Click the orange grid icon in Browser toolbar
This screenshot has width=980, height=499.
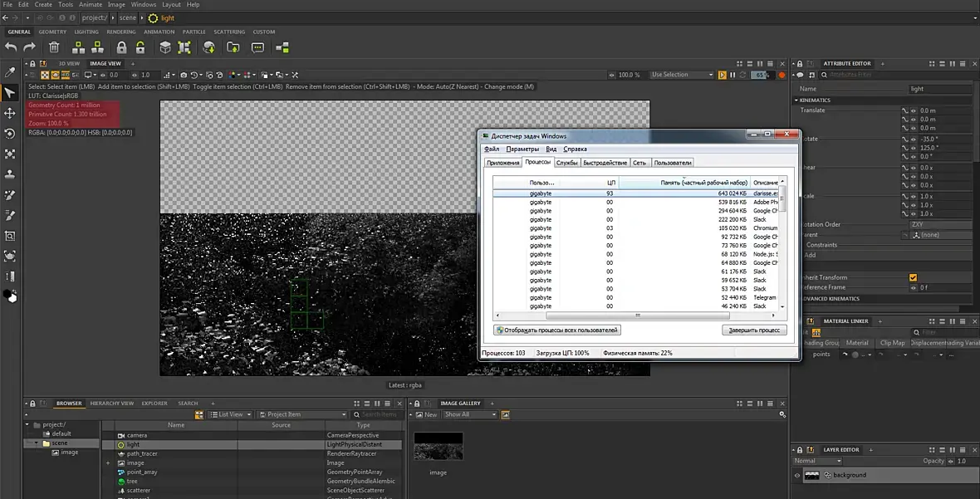tap(199, 414)
